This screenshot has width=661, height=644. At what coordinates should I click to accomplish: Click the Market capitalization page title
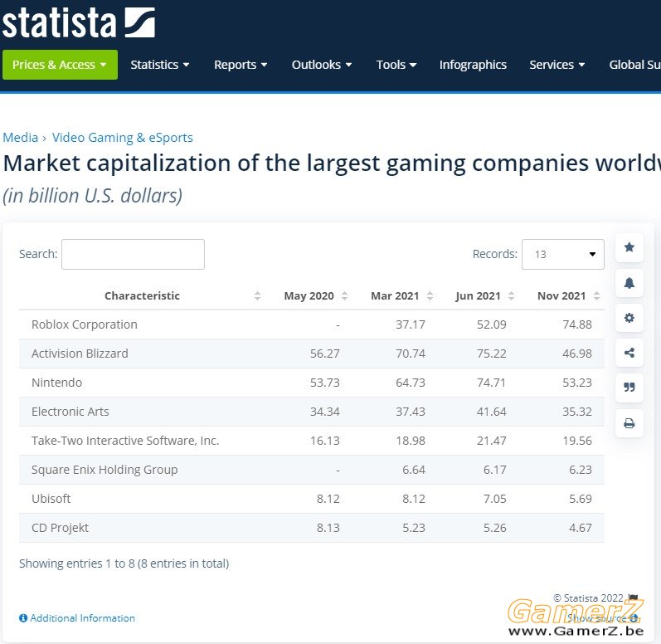(x=332, y=163)
